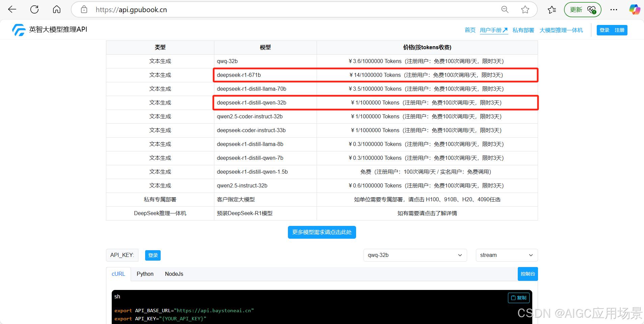644x324 pixels.
Task: Open the 私有部署 link
Action: tap(523, 30)
